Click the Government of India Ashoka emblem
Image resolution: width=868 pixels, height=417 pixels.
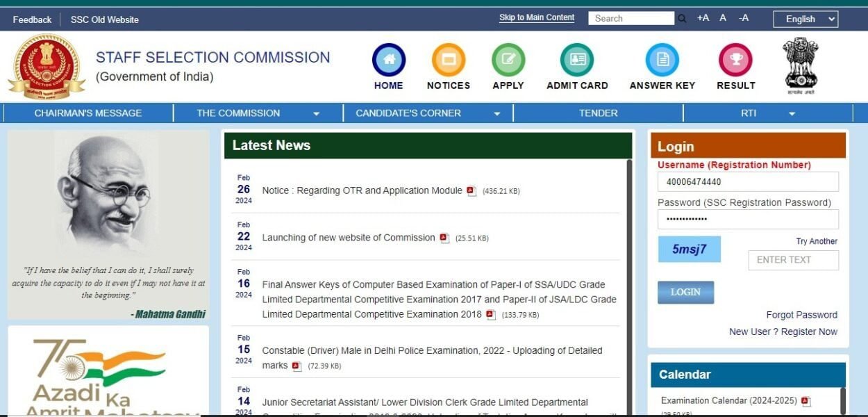(x=801, y=66)
